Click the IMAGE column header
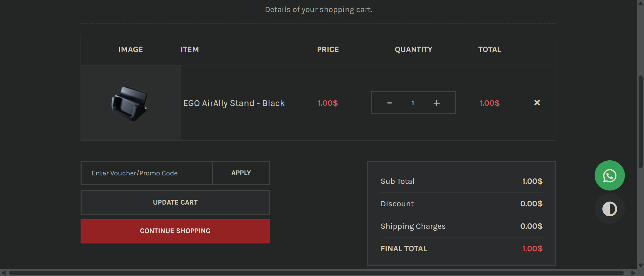 (x=131, y=50)
